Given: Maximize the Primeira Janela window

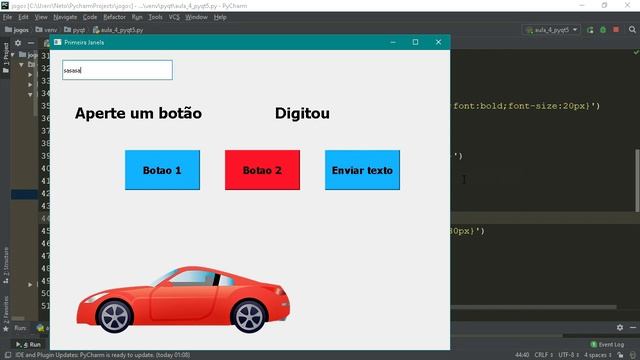Looking at the screenshot, I should click(x=416, y=42).
